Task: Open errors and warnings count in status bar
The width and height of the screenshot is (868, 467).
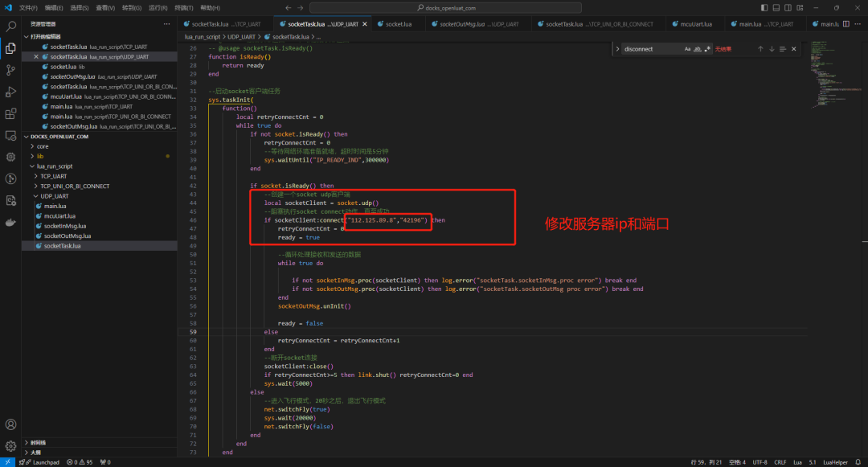Action: click(80, 462)
